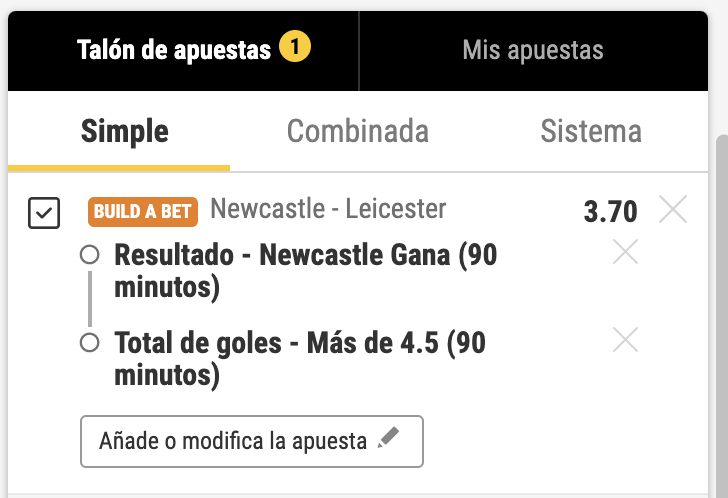This screenshot has height=498, width=728.
Task: Click the yellow bet count badge
Action: coord(294,47)
